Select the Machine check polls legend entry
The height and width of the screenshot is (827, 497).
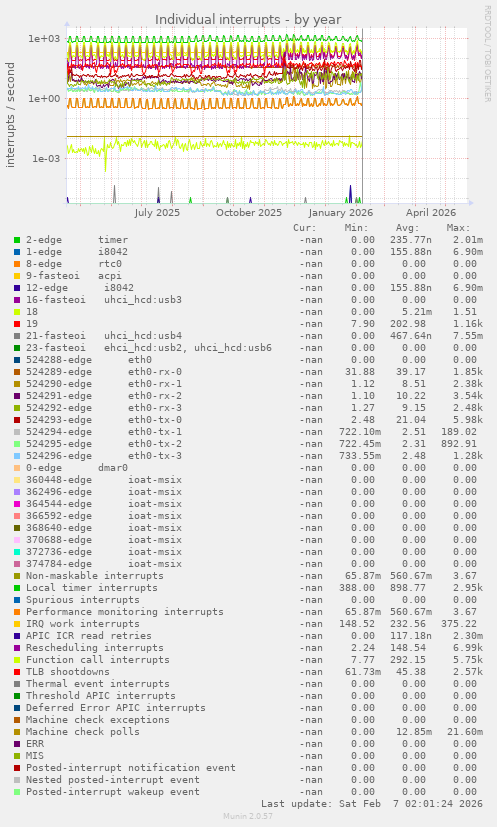click(83, 732)
